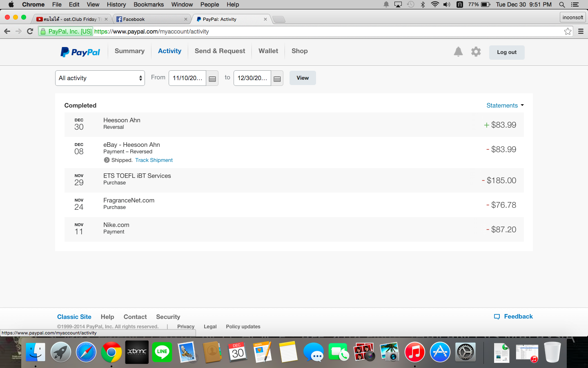Image resolution: width=588 pixels, height=368 pixels.
Task: Close the PayPal: Activity browser tab
Action: pos(265,19)
